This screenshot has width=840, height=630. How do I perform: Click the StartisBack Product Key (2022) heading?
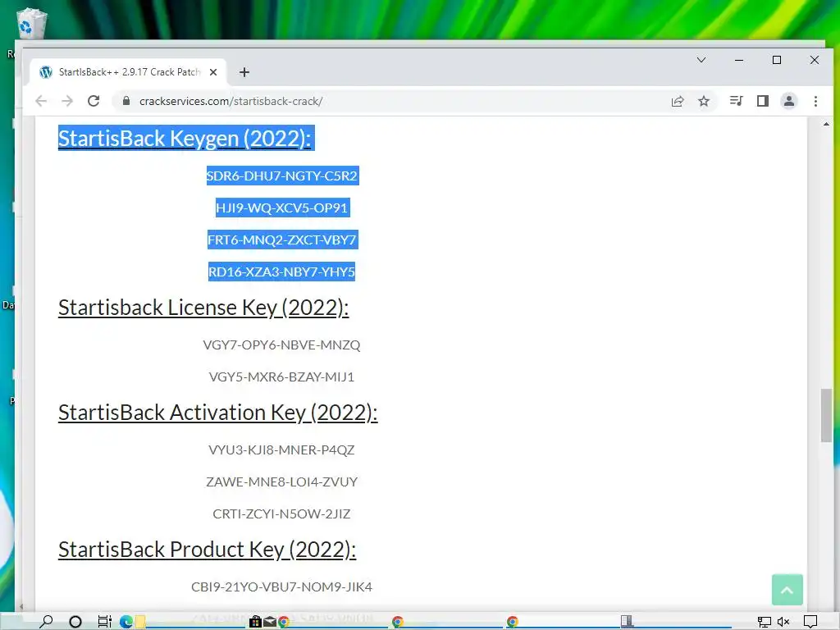[x=208, y=550]
